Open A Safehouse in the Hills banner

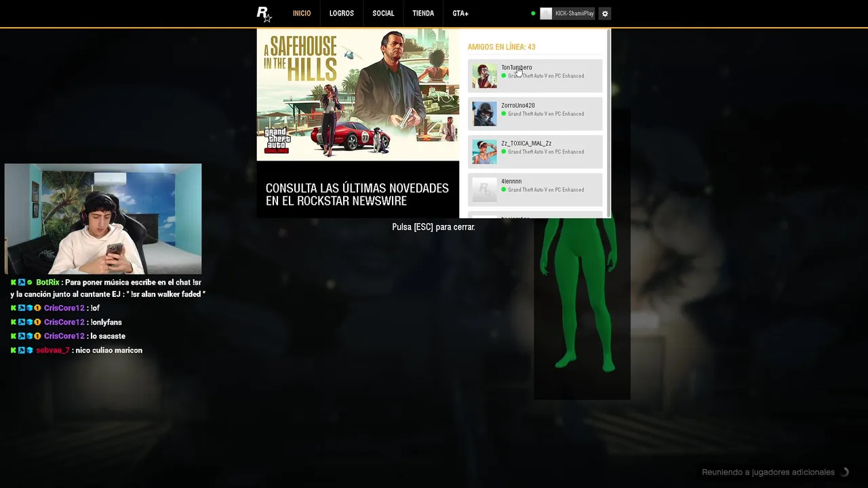click(x=358, y=94)
